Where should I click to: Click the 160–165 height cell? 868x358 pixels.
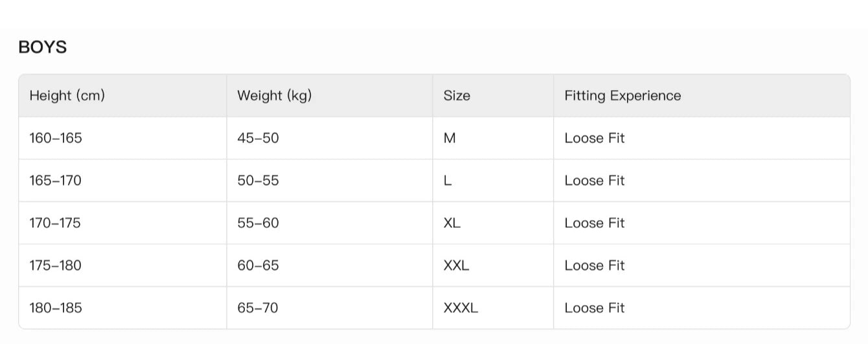point(56,138)
